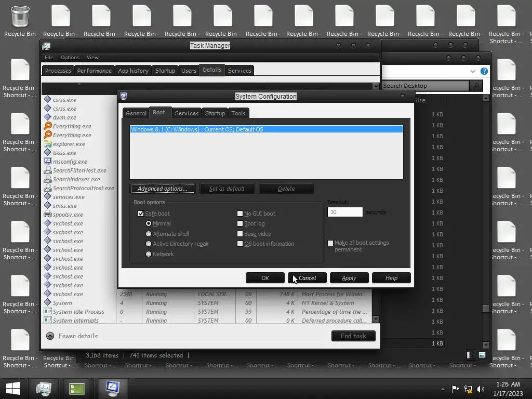Click the Timeout seconds input field

coord(345,212)
